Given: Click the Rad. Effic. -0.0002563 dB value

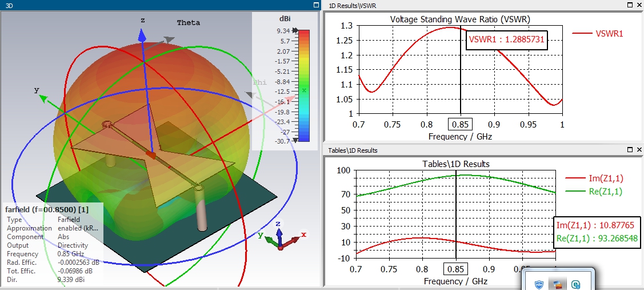Looking at the screenshot, I should 78,263.
